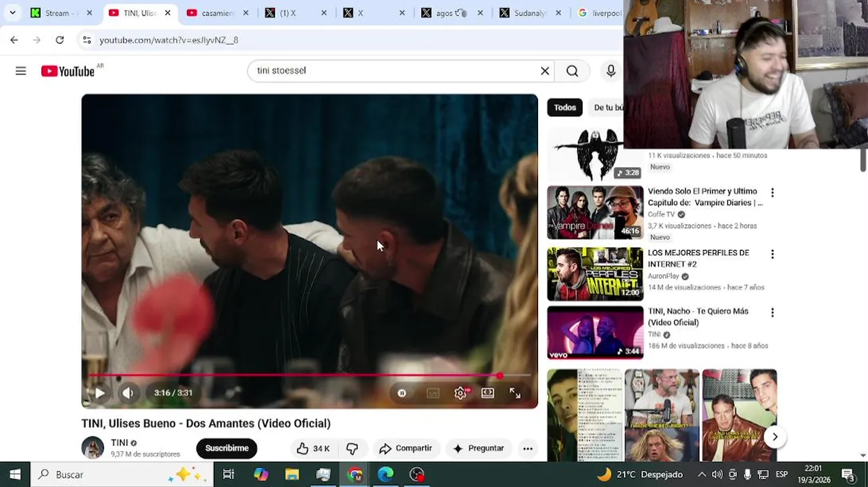
Task: Start voice search with microphone
Action: (x=610, y=71)
